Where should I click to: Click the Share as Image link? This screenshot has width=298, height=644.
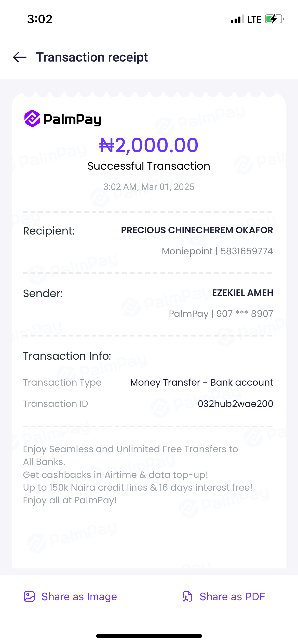[79, 596]
